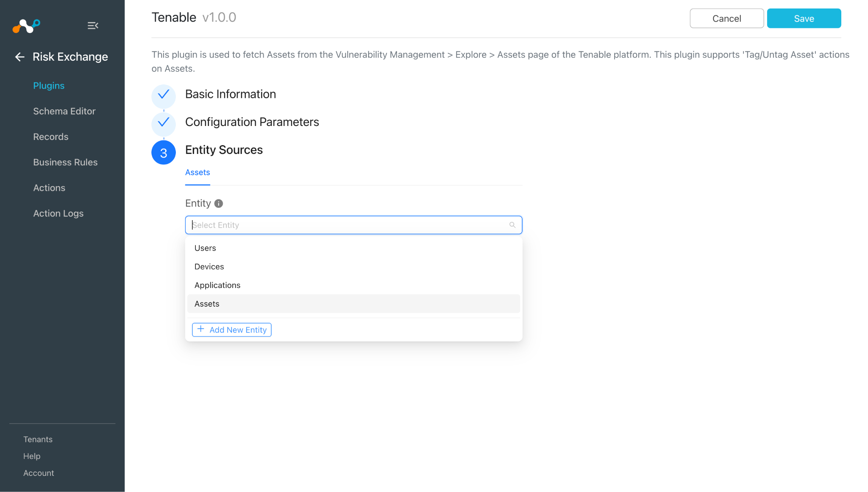Cancel the plugin configuration

727,18
